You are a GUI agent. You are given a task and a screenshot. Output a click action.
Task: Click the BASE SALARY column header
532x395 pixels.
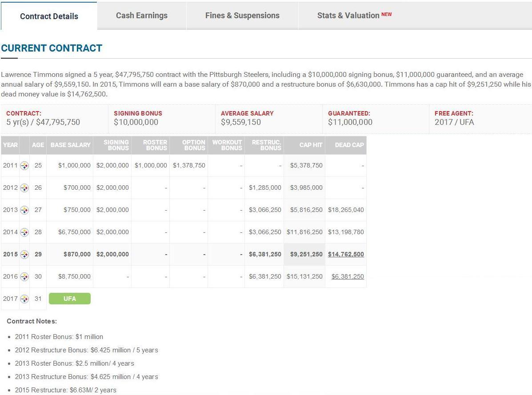pos(70,145)
